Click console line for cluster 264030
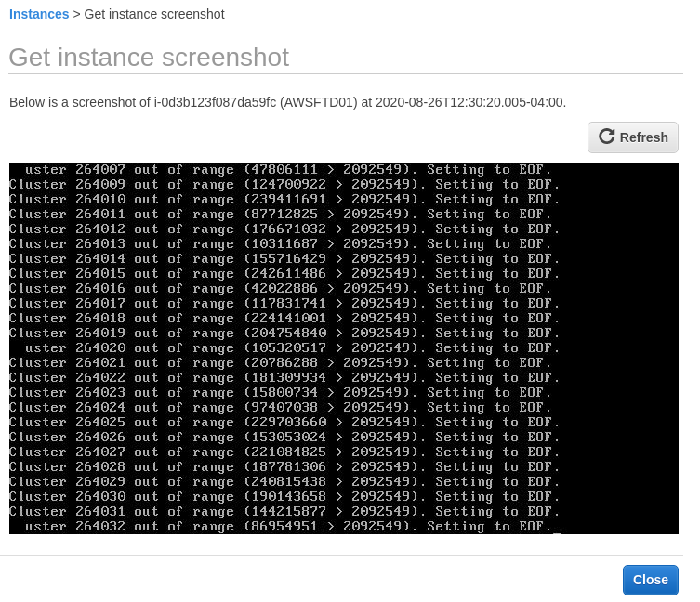 (284, 497)
